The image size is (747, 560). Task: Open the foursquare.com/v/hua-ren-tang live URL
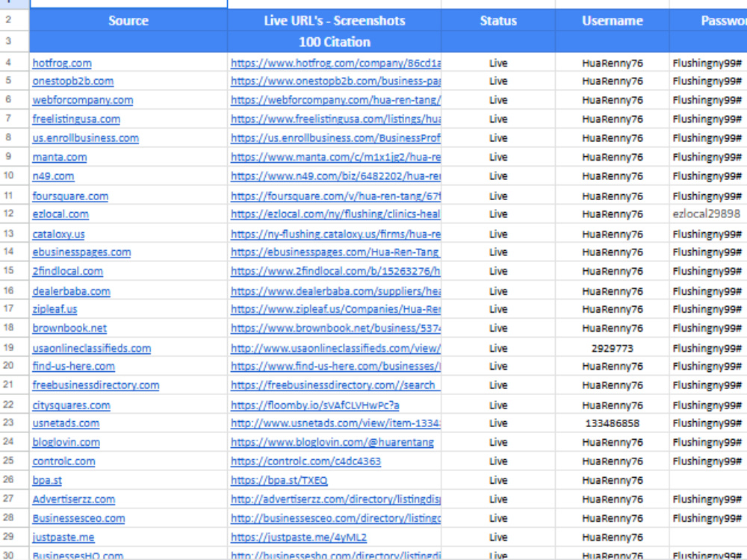(336, 196)
